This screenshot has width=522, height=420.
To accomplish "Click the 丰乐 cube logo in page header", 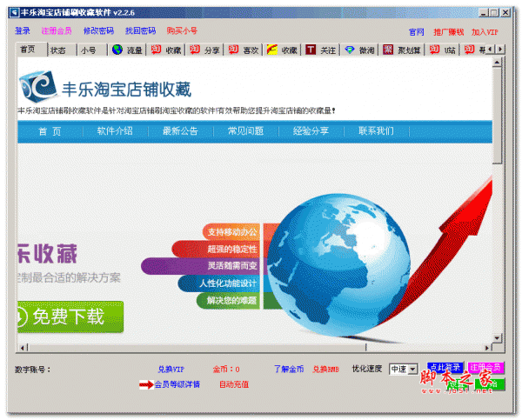I will coord(37,87).
